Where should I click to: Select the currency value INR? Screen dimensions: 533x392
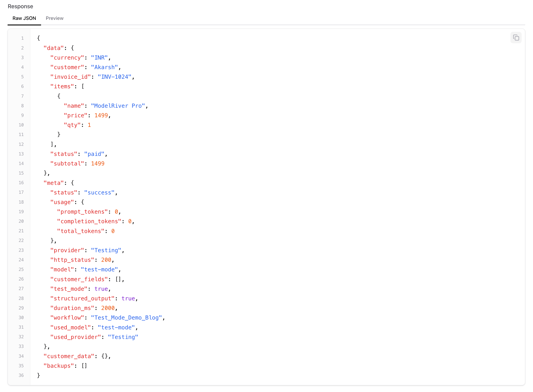tap(99, 58)
